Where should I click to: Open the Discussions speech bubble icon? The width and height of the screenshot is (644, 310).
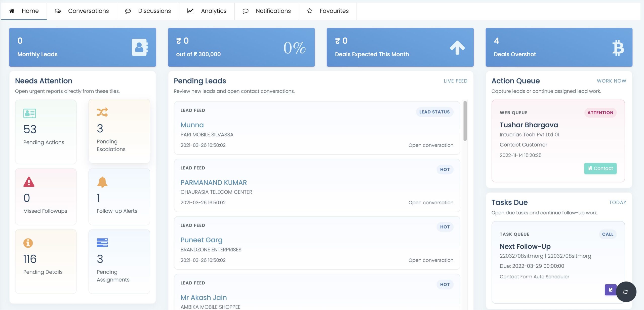point(128,11)
